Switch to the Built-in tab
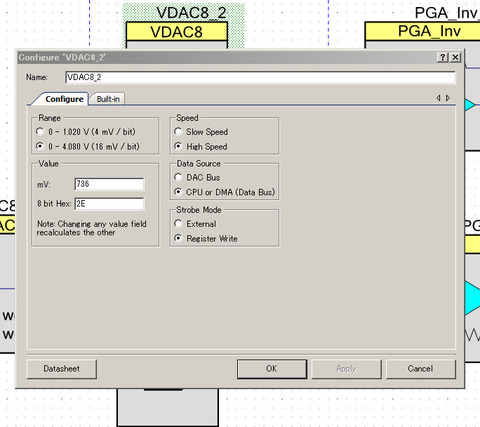 coord(108,99)
